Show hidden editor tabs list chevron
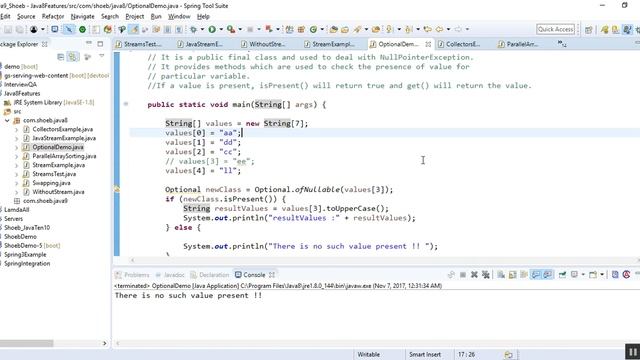The height and width of the screenshot is (360, 640). tap(562, 44)
